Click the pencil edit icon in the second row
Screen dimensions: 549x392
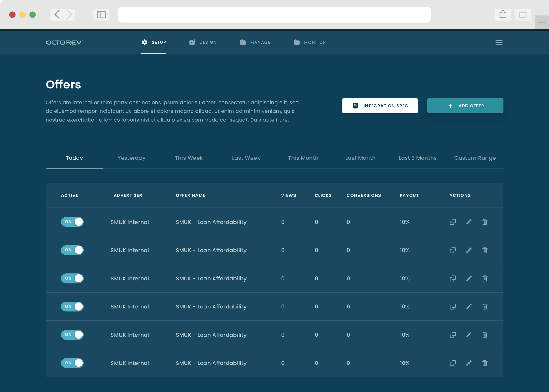[x=469, y=250]
